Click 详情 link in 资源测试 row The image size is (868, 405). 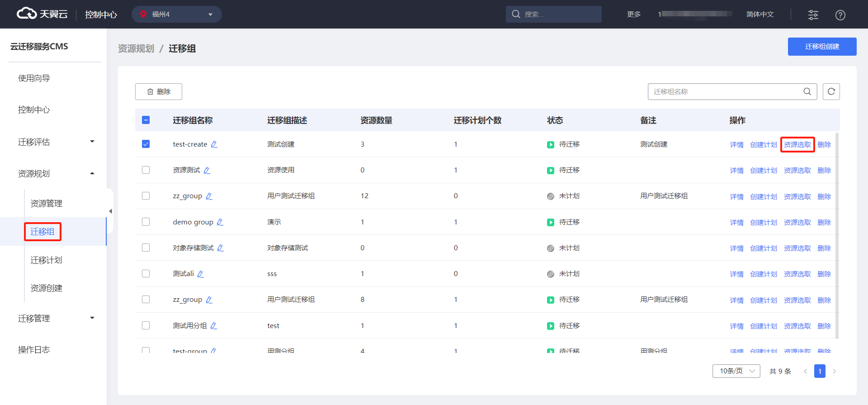pos(736,171)
